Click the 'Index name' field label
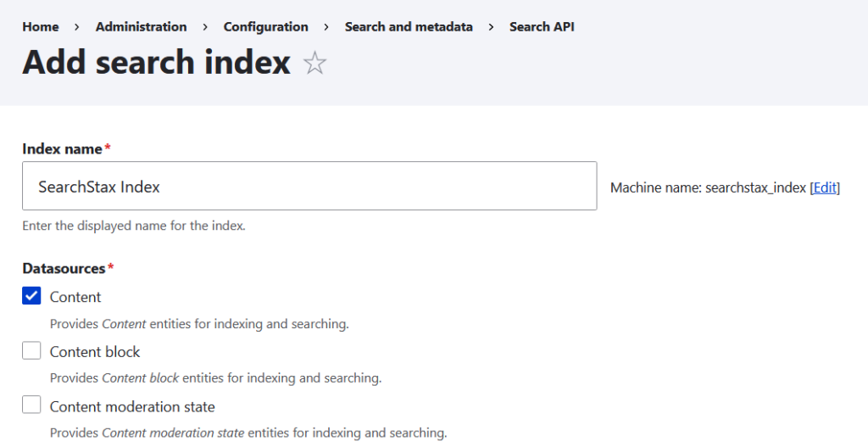The image size is (868, 447). point(63,148)
